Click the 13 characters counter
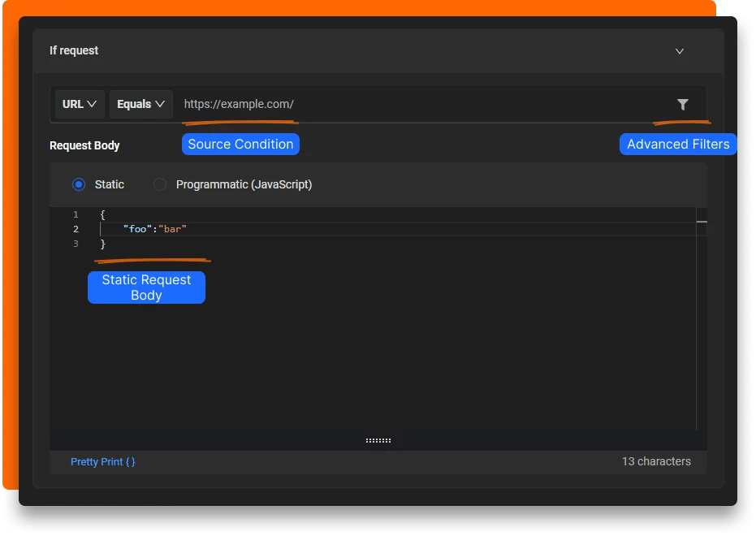Image resolution: width=756 pixels, height=536 pixels. coord(656,461)
